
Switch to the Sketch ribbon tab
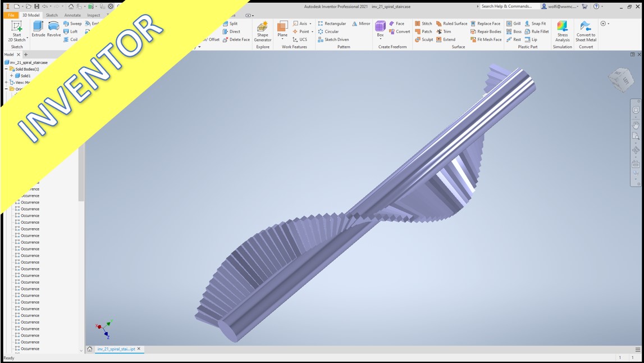tap(52, 15)
